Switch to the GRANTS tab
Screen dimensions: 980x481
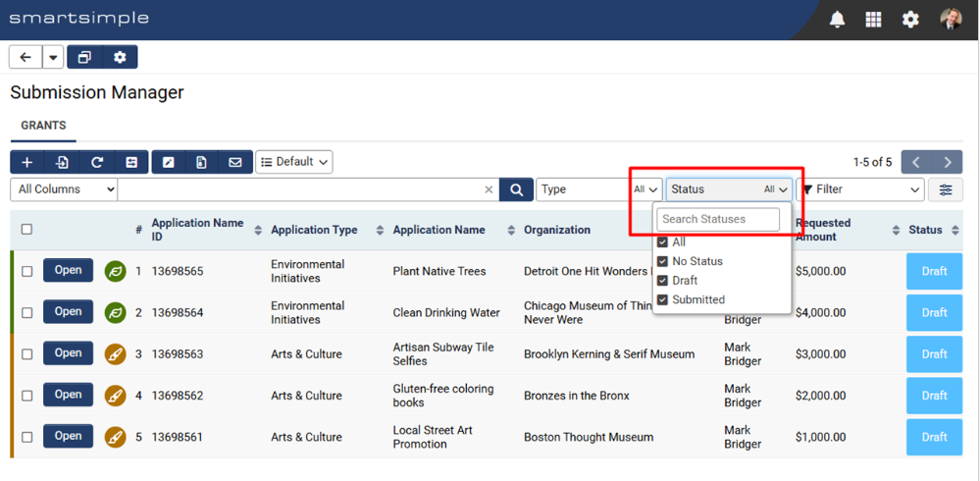[x=43, y=125]
